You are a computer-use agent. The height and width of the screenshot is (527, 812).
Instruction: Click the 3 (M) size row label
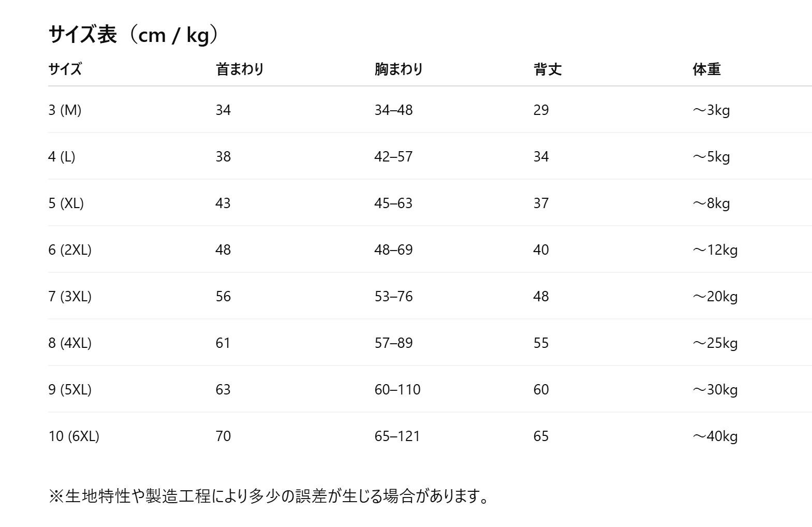point(65,110)
